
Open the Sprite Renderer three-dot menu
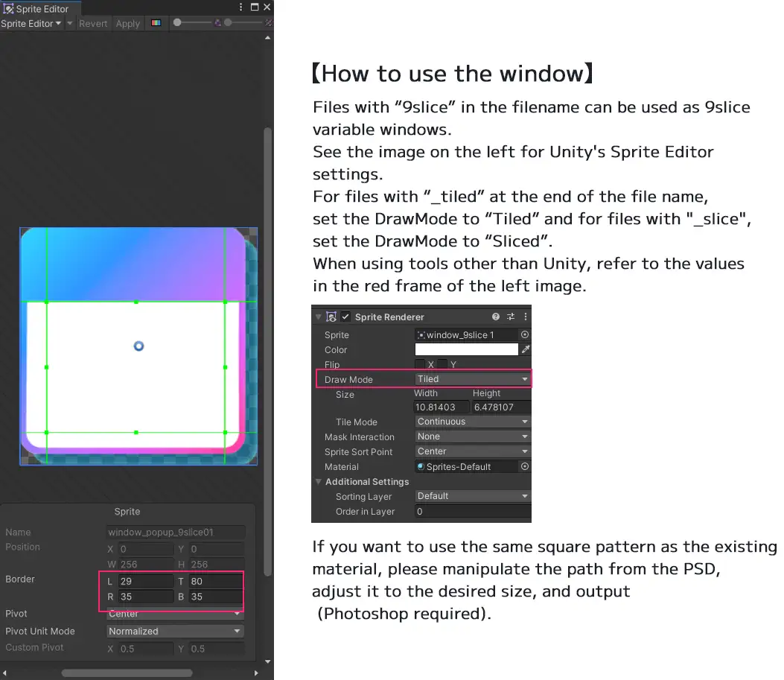tap(526, 317)
